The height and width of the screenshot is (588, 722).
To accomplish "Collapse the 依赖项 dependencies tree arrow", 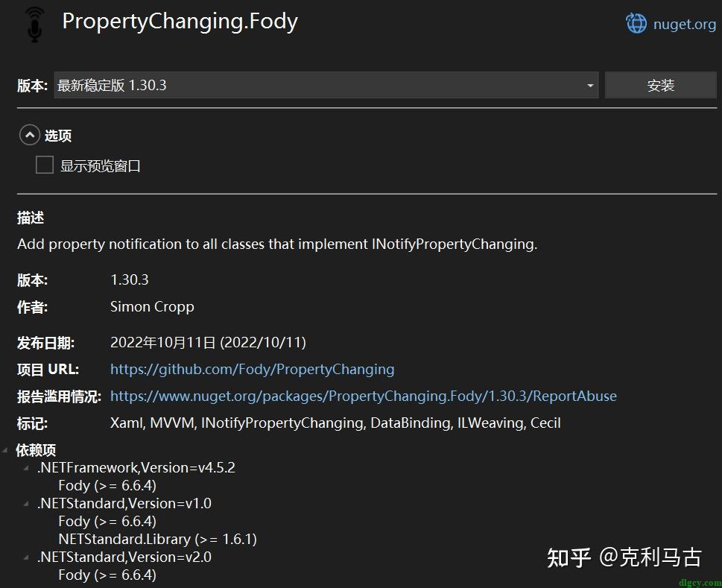I will [x=7, y=449].
